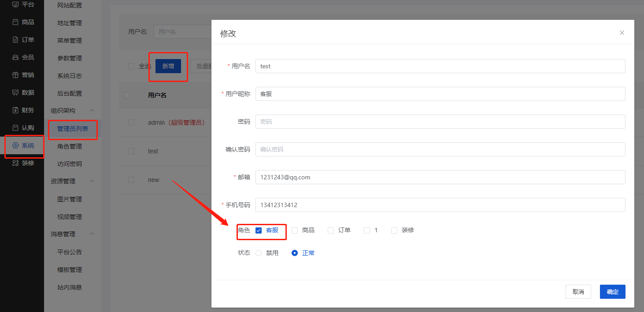Check the 商品 role checkbox
This screenshot has height=312, width=644.
pyautogui.click(x=295, y=230)
